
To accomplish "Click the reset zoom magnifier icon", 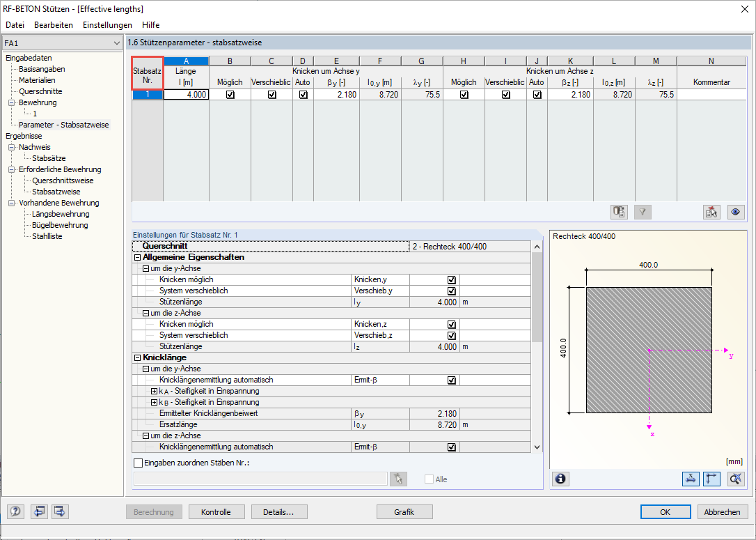I will pyautogui.click(x=736, y=479).
